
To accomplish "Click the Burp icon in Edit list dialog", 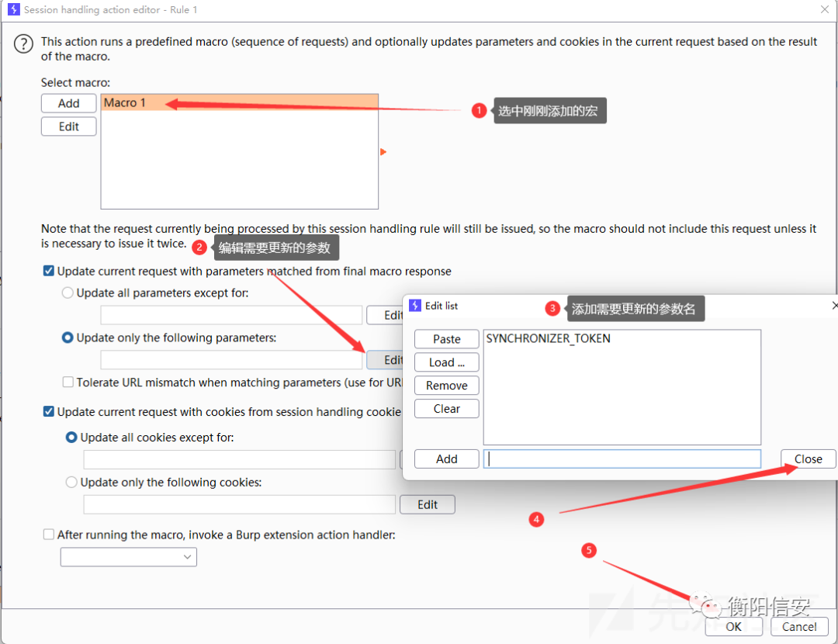I will pos(414,306).
